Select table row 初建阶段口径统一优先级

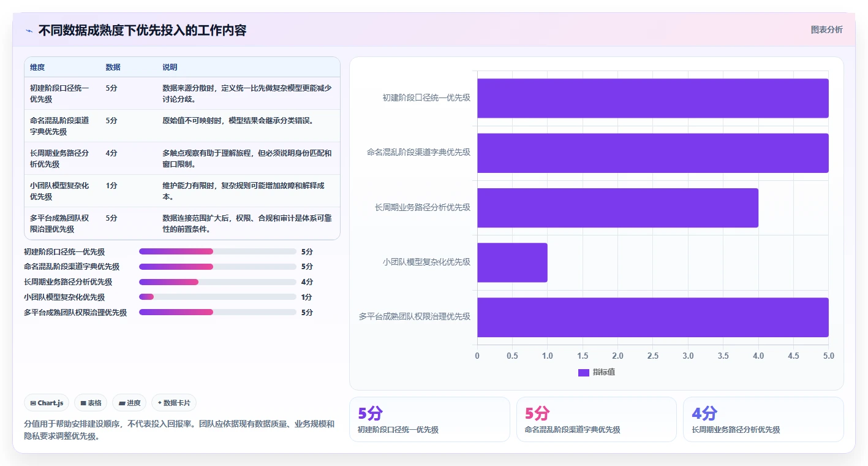[182, 93]
